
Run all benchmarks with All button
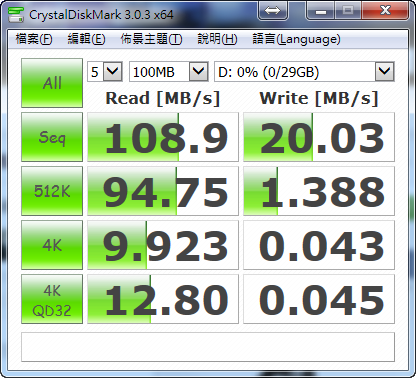52,83
